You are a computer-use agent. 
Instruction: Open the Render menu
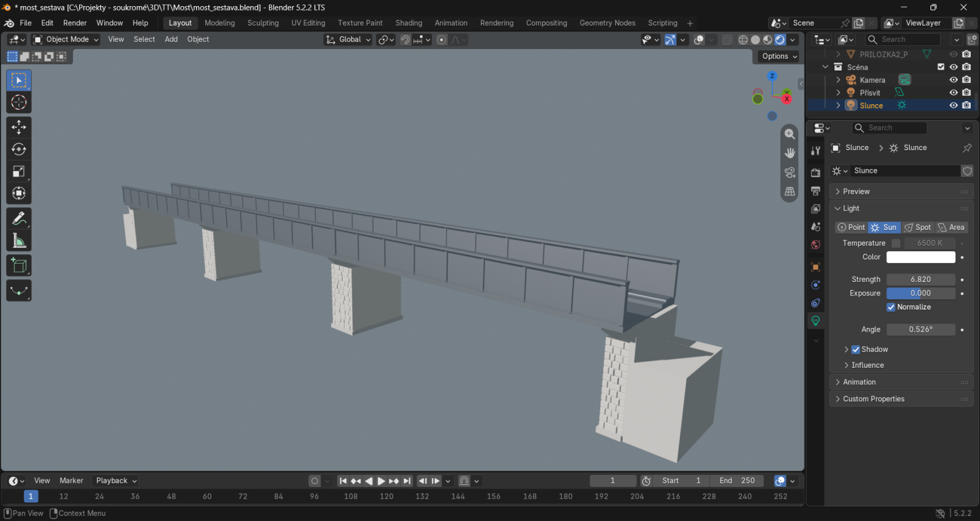click(75, 23)
